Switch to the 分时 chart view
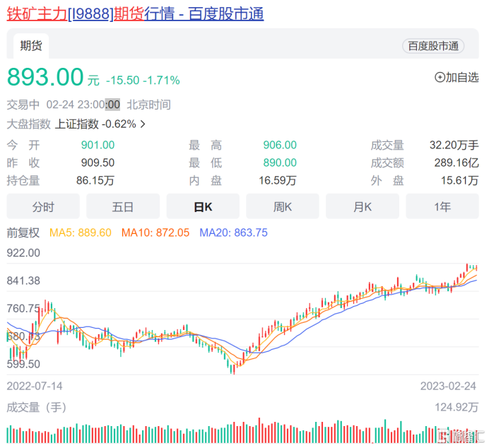 pos(43,207)
